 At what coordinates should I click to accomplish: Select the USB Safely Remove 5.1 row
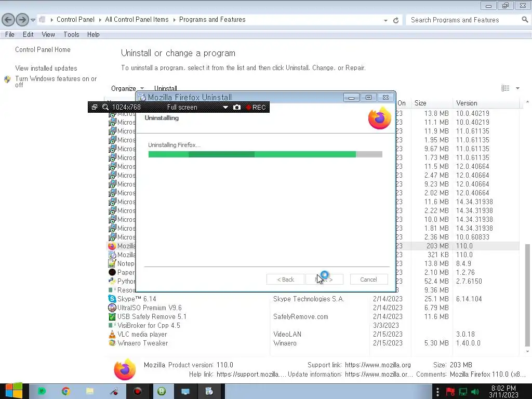tap(313, 316)
